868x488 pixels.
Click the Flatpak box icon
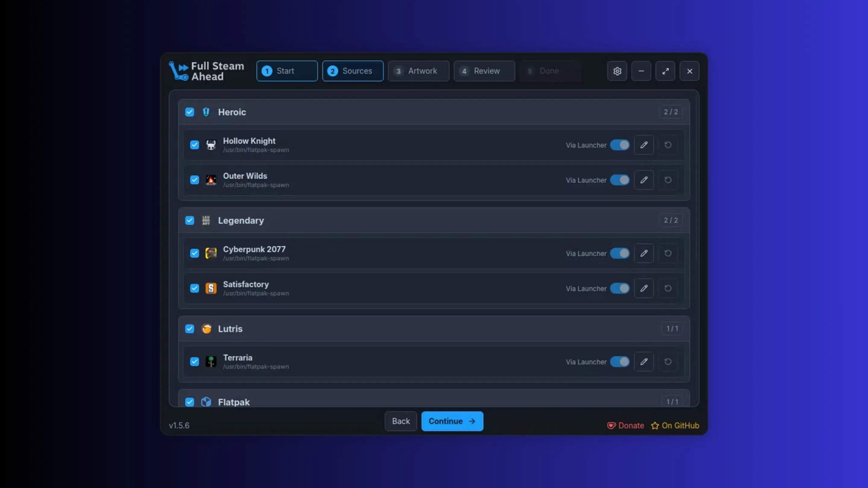[206, 402]
